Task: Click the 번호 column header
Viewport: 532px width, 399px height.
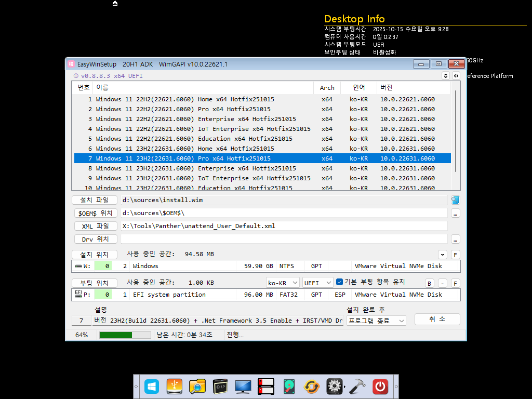Action: 83,87
